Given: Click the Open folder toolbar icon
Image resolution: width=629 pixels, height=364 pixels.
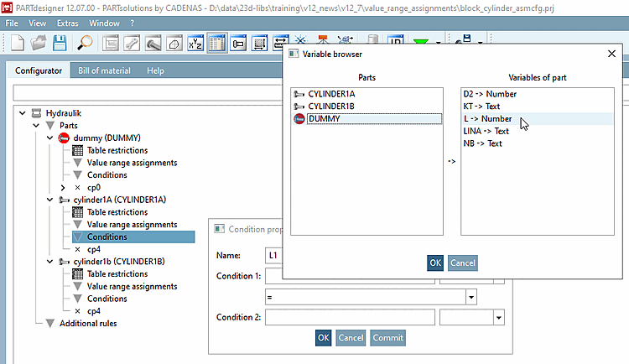Looking at the screenshot, I should coord(39,43).
